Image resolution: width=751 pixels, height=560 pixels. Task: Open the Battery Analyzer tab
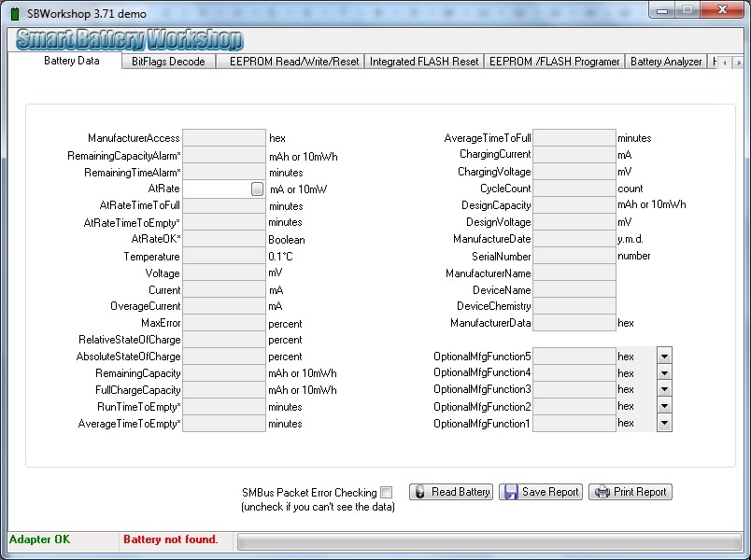pyautogui.click(x=666, y=62)
